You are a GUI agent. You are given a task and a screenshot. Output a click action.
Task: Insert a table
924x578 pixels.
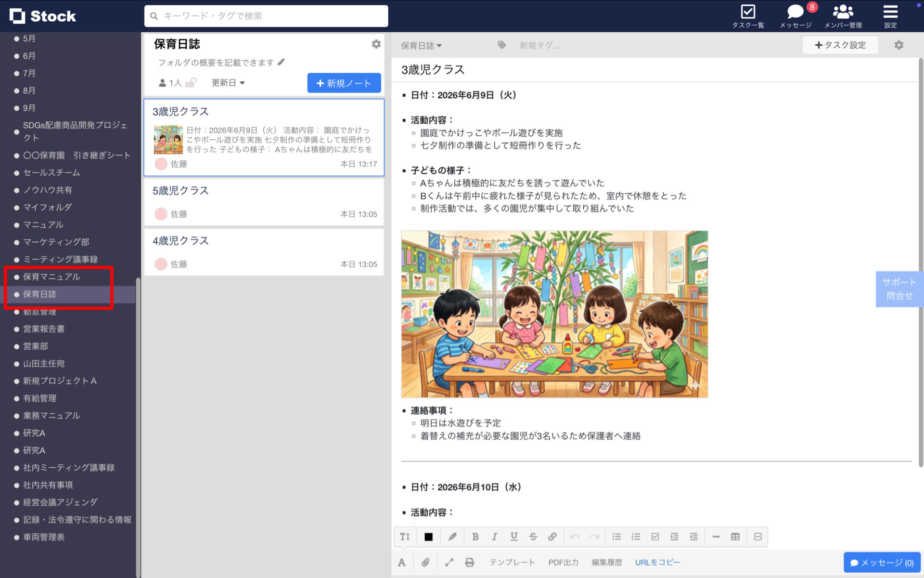coord(735,537)
